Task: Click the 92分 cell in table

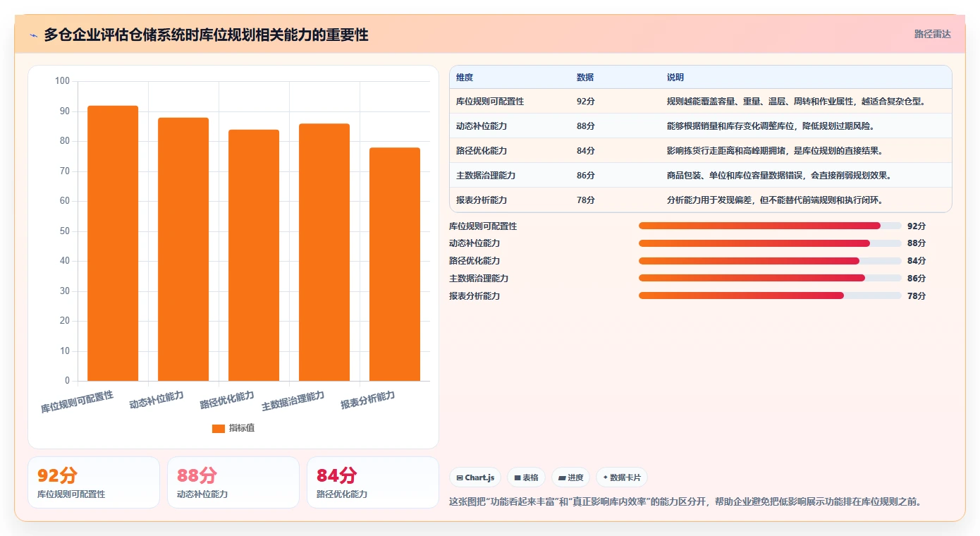Action: (586, 102)
